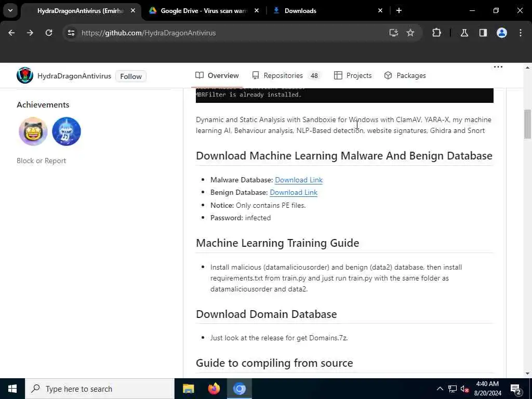Open Firefox from the taskbar
The width and height of the screenshot is (532, 399).
click(214, 389)
